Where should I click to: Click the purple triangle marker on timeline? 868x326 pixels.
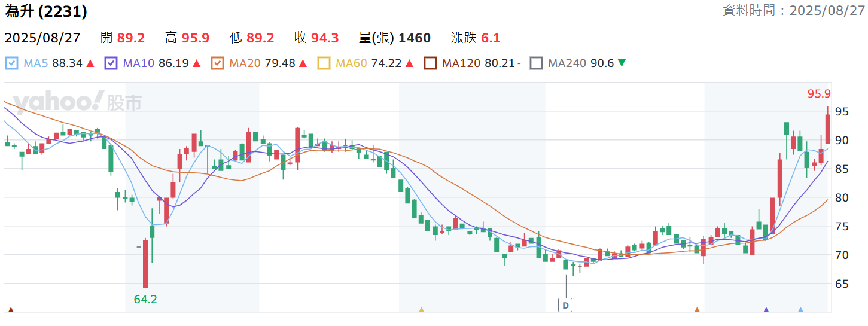[766, 310]
